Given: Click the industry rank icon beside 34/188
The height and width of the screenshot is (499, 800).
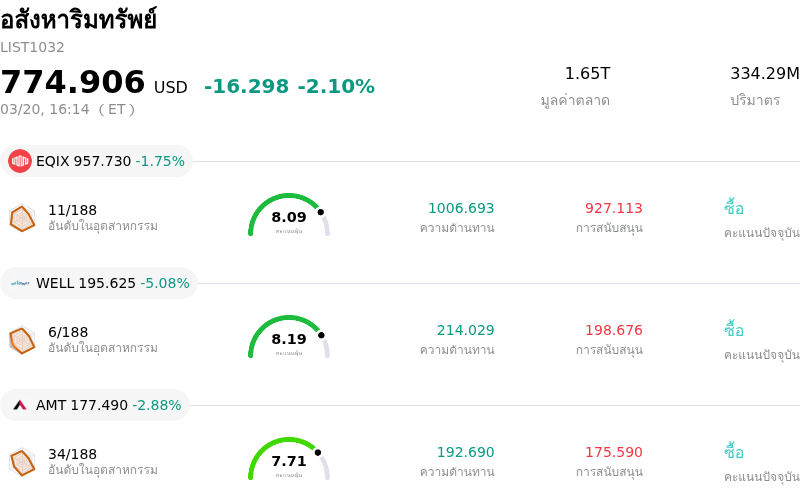Looking at the screenshot, I should (x=22, y=462).
